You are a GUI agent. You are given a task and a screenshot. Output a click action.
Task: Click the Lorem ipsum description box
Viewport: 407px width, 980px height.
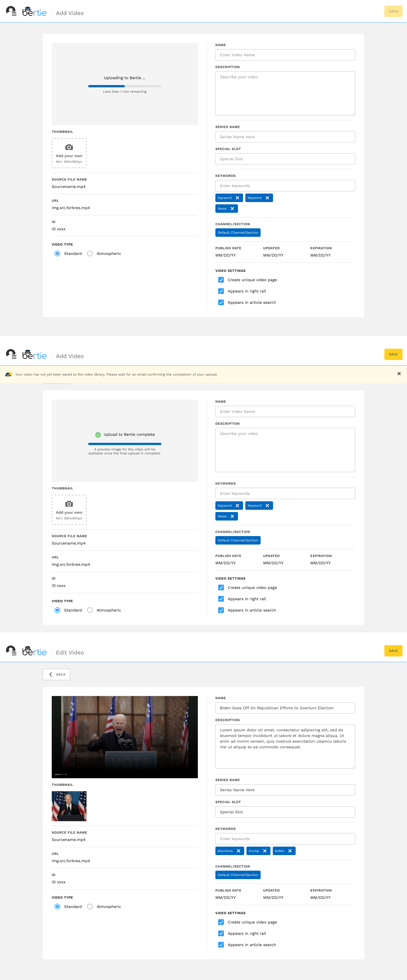[x=285, y=746]
